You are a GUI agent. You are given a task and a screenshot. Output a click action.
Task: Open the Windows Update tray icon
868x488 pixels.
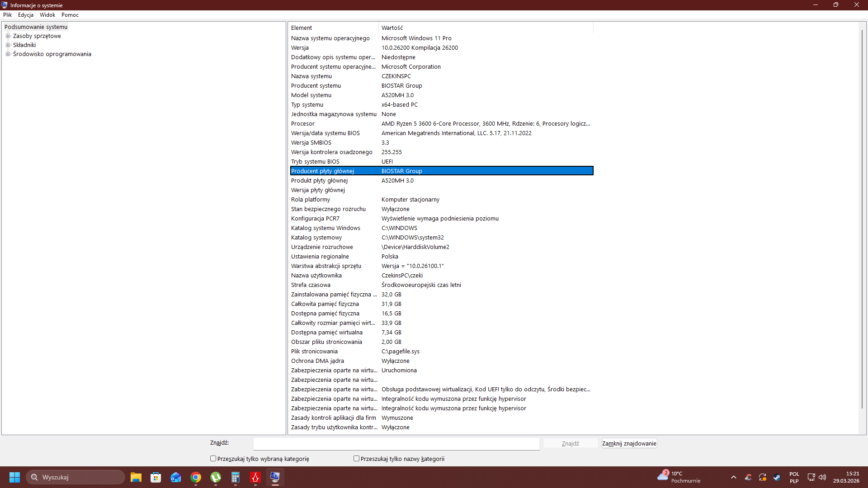[763, 477]
